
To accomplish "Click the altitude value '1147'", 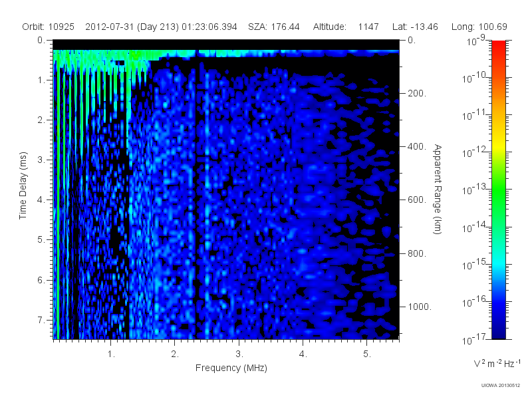I will coord(368,27).
